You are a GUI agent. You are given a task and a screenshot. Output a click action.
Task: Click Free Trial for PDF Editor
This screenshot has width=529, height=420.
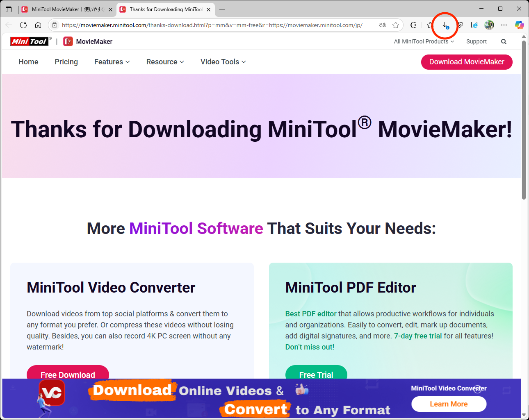[316, 372]
